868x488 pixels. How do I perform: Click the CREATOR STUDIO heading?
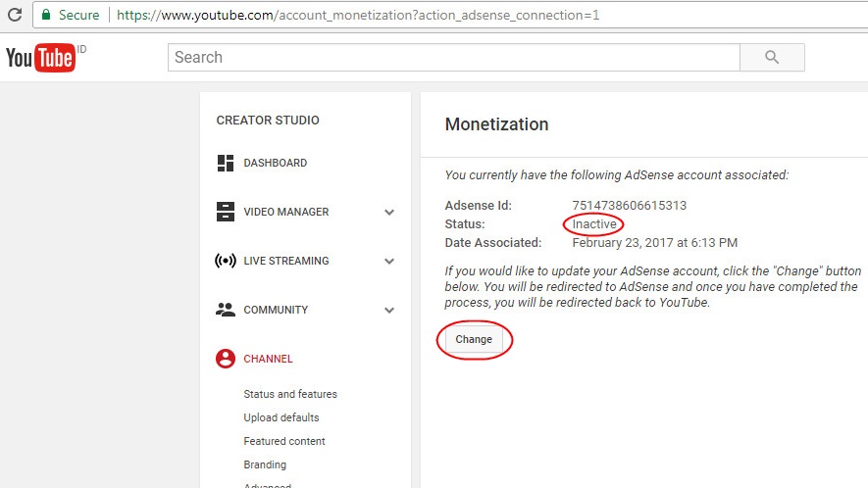[268, 121]
